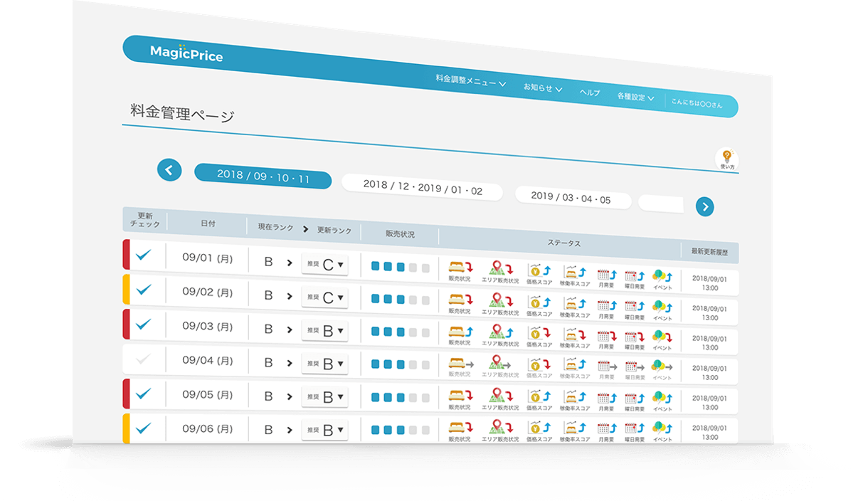Click 稼働率スコア icon in 09/03 row
868x501 pixels.
tap(574, 333)
